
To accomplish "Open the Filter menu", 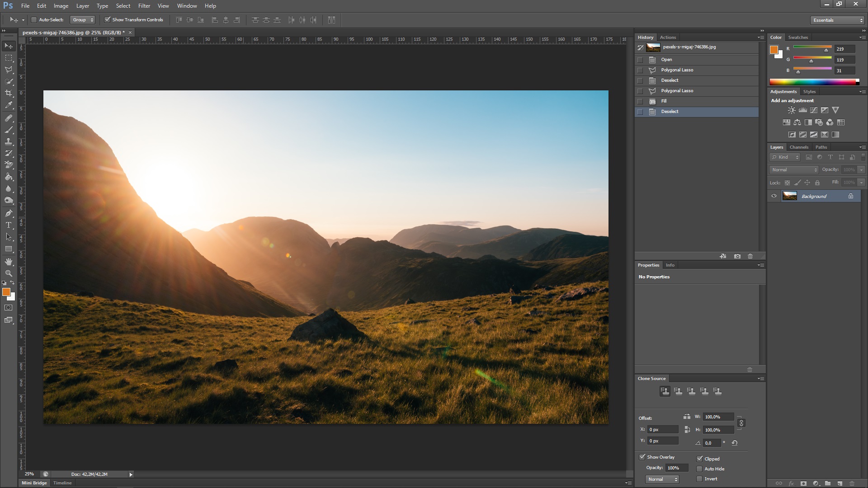I will click(x=144, y=6).
